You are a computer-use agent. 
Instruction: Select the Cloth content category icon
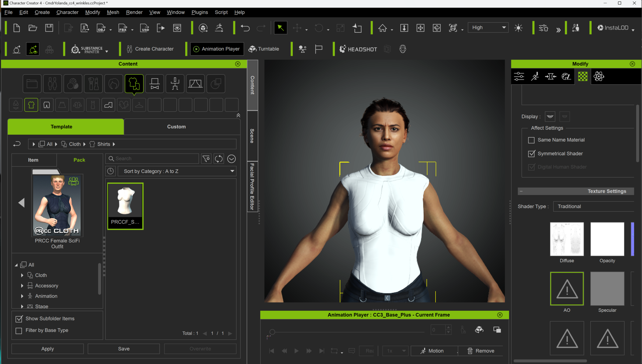pos(134,84)
